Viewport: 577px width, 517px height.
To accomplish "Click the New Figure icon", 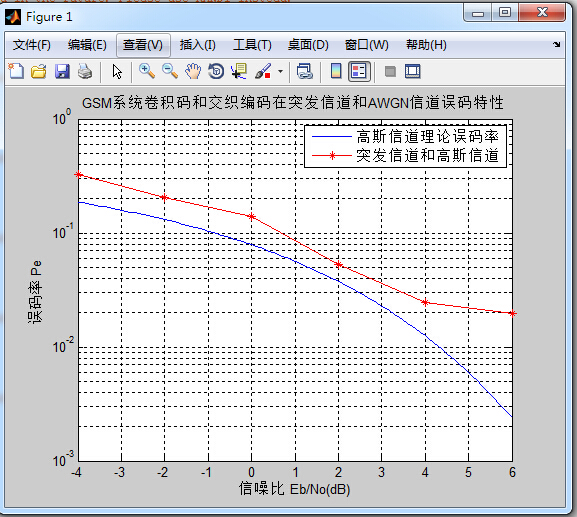I will tap(16, 71).
